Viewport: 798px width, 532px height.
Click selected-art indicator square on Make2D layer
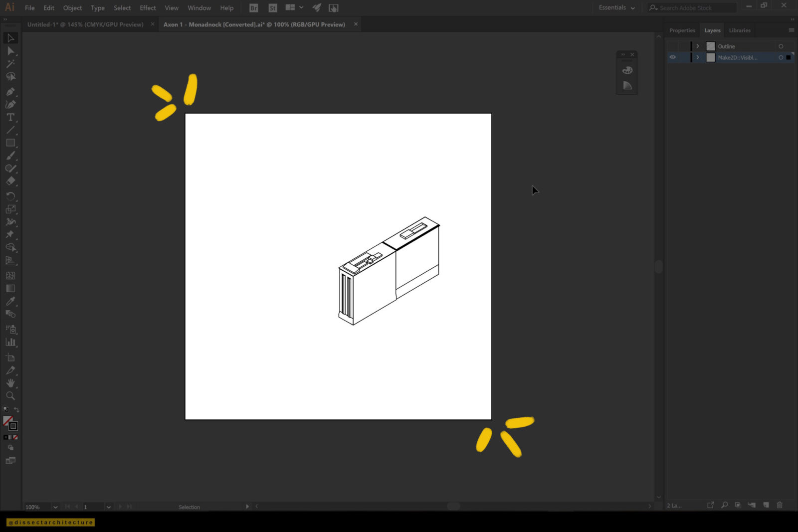789,57
